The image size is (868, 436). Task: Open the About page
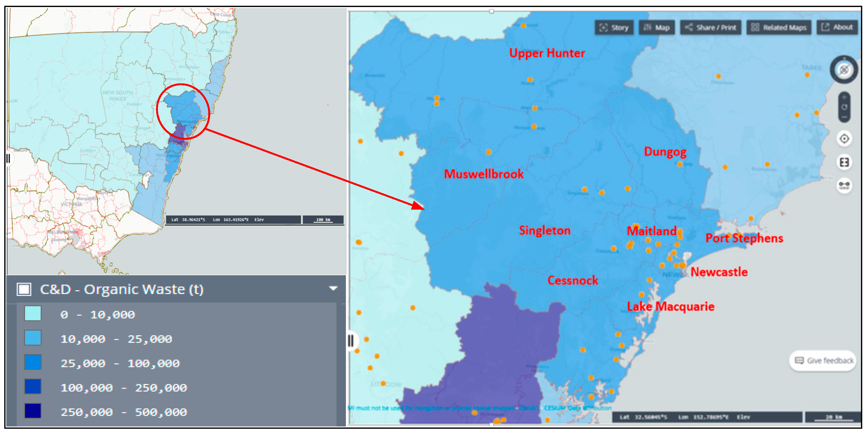coord(837,27)
